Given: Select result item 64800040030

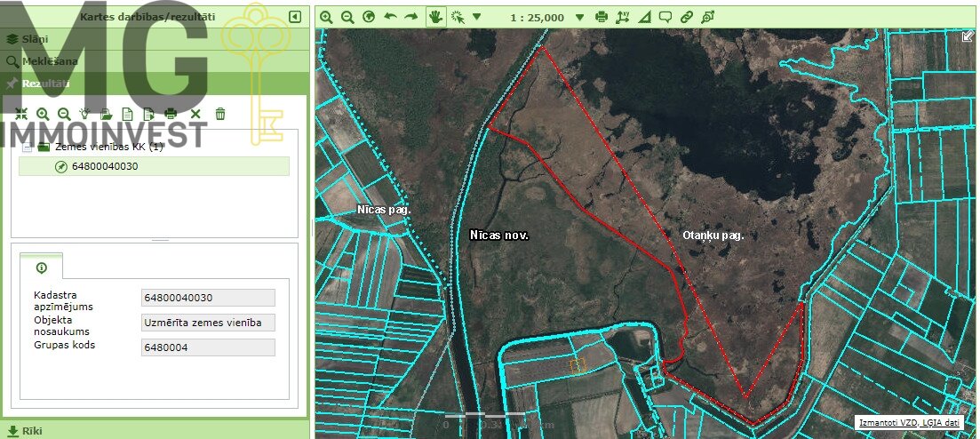Looking at the screenshot, I should (105, 166).
